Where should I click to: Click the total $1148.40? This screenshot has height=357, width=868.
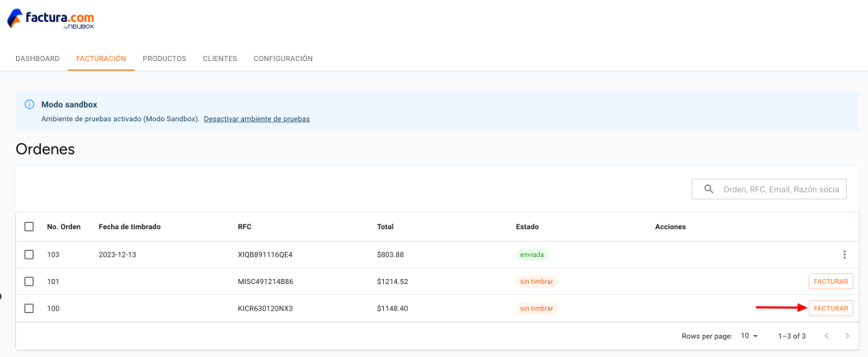(x=392, y=309)
